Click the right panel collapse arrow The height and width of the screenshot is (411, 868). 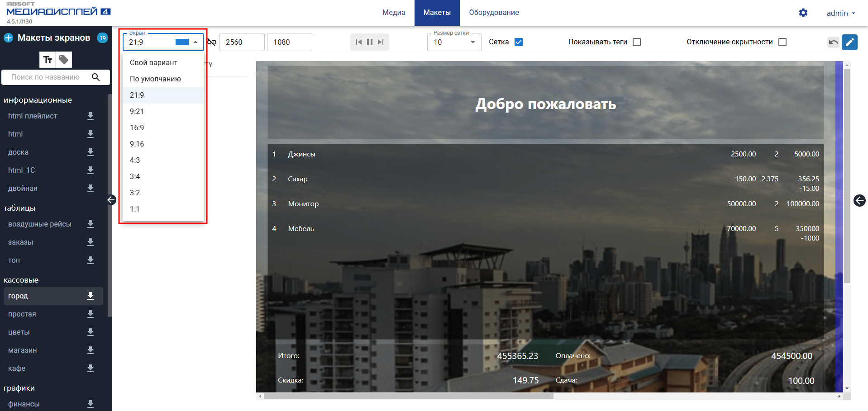859,200
